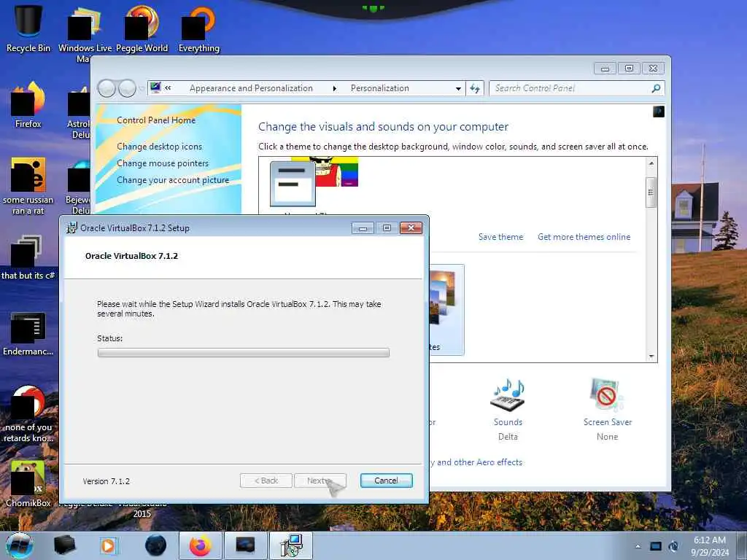Image resolution: width=747 pixels, height=560 pixels.
Task: Open Control Panel Home link
Action: (156, 120)
